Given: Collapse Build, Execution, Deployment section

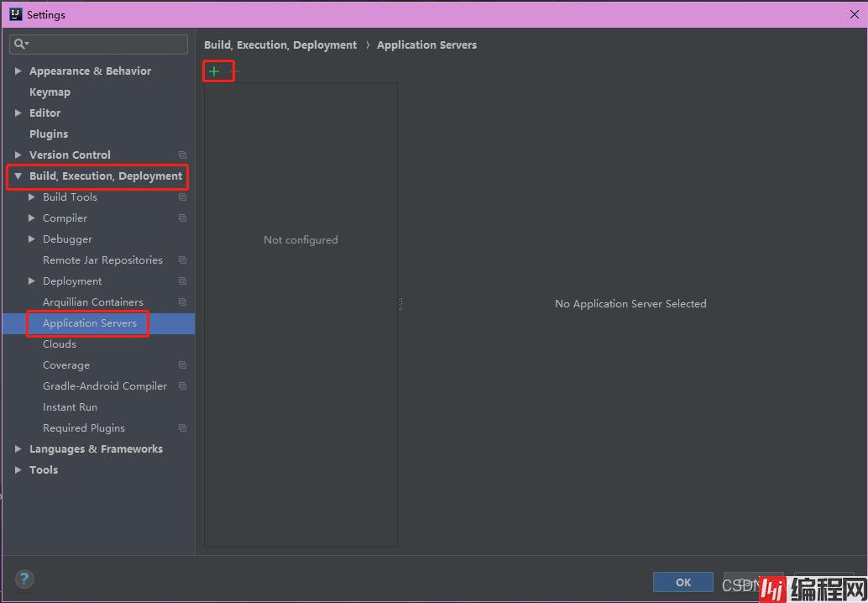Looking at the screenshot, I should 18,176.
